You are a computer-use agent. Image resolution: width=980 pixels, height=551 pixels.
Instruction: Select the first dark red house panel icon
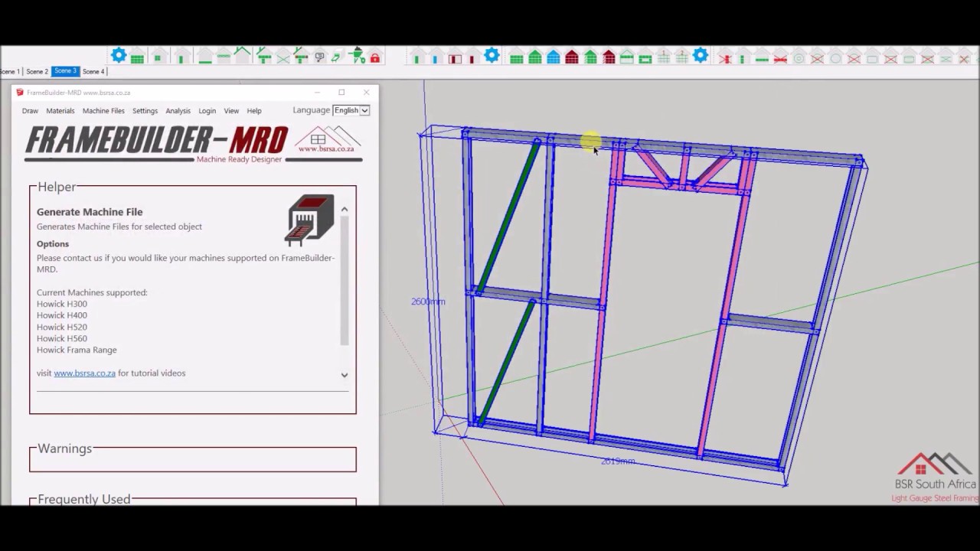572,56
